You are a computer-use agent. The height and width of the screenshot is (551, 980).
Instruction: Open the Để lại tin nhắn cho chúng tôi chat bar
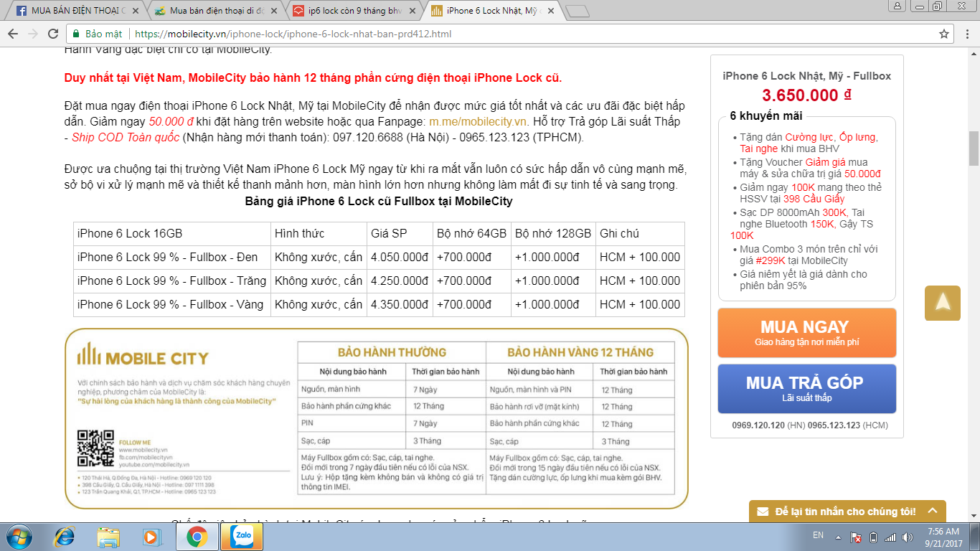pos(847,512)
